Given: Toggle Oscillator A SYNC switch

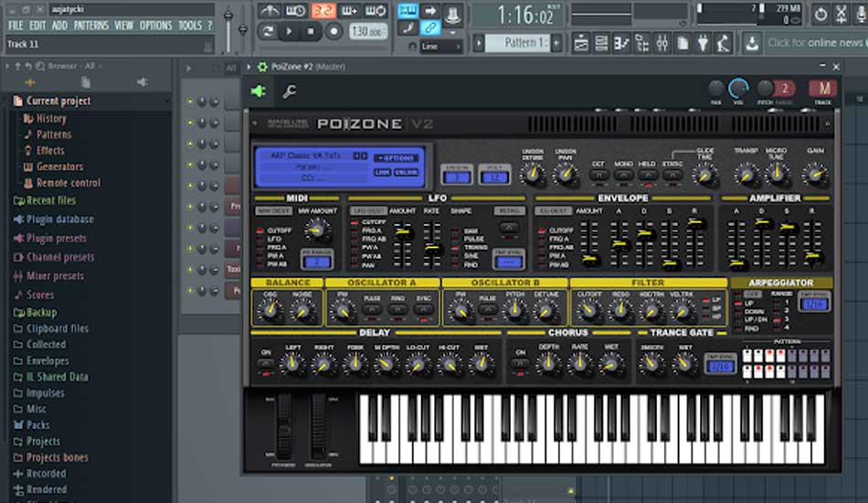Looking at the screenshot, I should [423, 309].
